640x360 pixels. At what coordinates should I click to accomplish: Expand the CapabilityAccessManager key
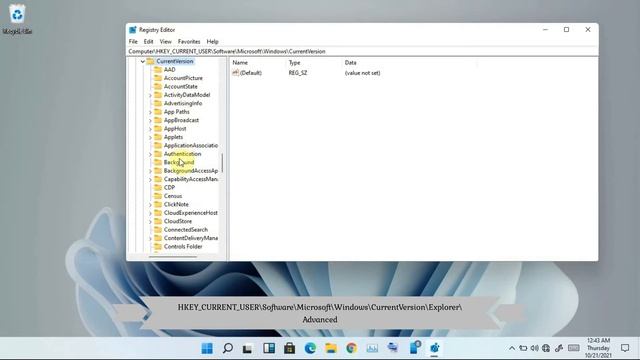150,179
